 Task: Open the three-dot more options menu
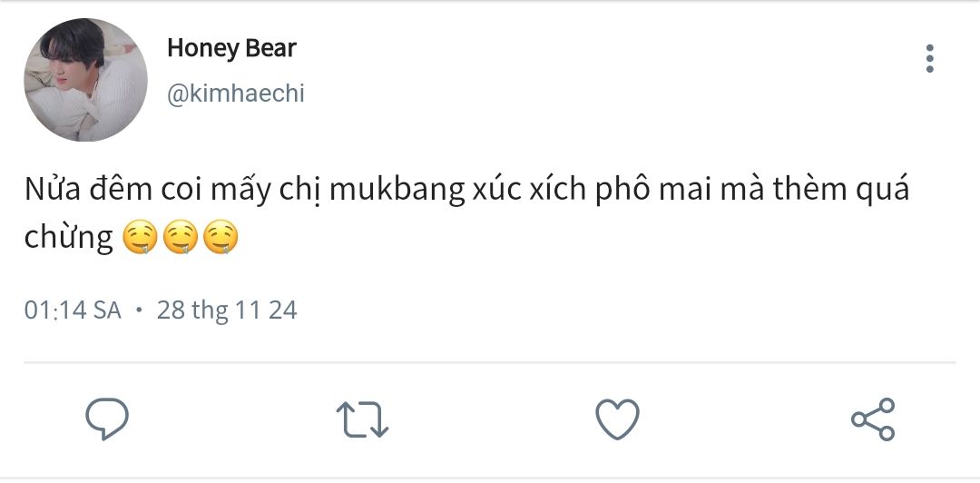[930, 59]
